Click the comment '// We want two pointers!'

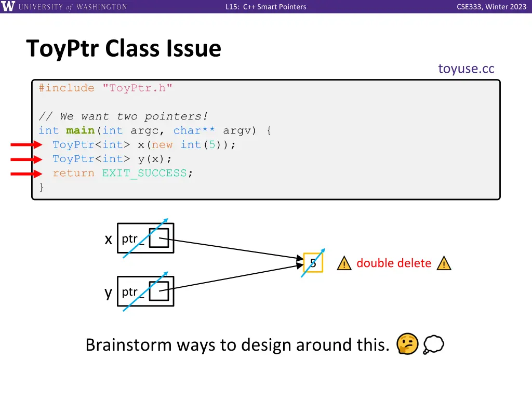(x=123, y=116)
